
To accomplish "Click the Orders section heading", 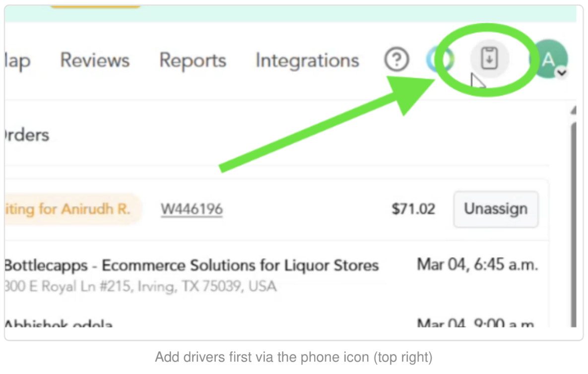I will [27, 135].
